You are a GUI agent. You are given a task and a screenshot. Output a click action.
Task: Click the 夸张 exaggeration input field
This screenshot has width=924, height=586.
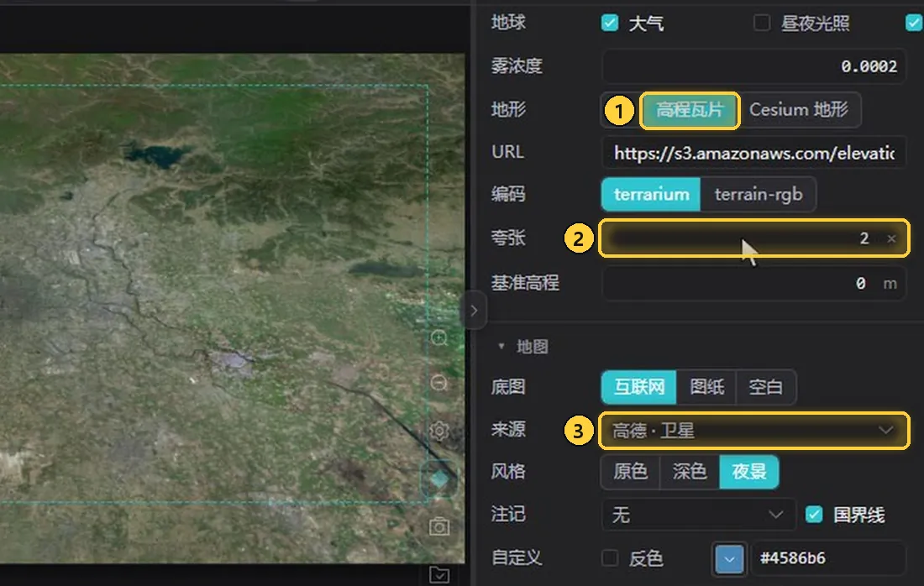(x=753, y=238)
